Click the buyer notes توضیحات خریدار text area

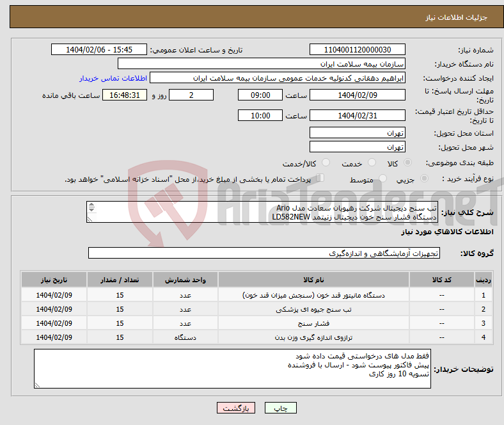click(x=232, y=369)
